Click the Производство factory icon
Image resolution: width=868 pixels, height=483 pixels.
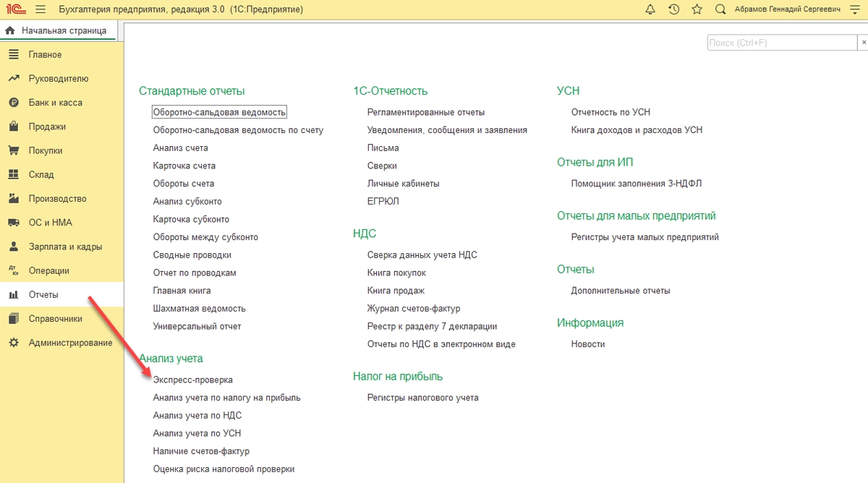pyautogui.click(x=13, y=199)
